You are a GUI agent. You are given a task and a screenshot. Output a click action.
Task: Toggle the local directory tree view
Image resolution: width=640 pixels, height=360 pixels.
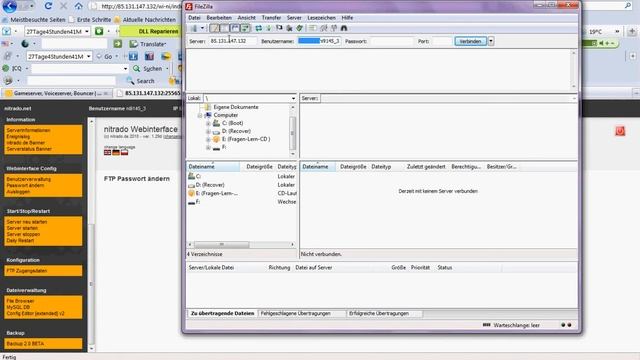point(224,28)
